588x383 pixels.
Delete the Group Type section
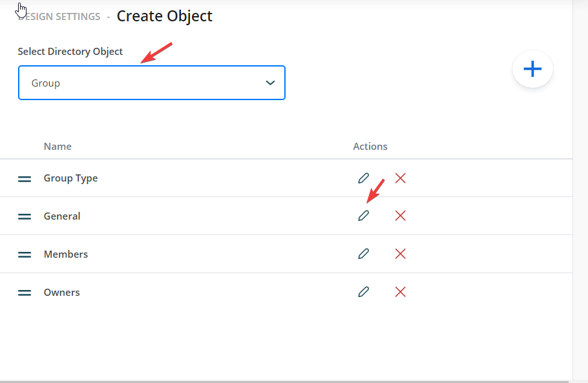tap(400, 178)
